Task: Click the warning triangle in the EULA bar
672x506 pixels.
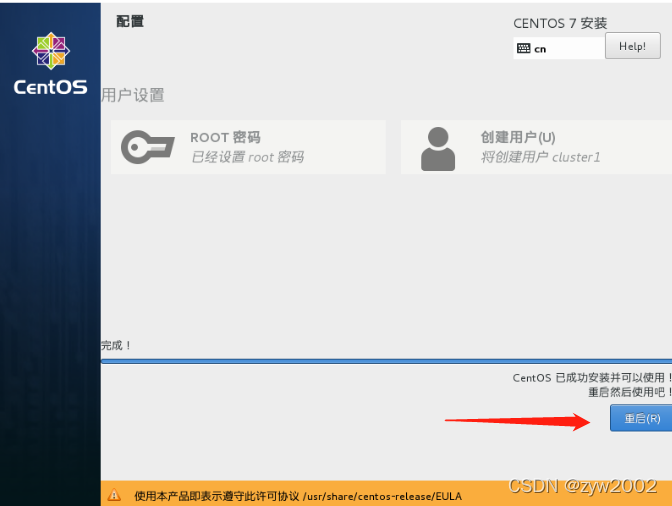Action: coord(114,495)
